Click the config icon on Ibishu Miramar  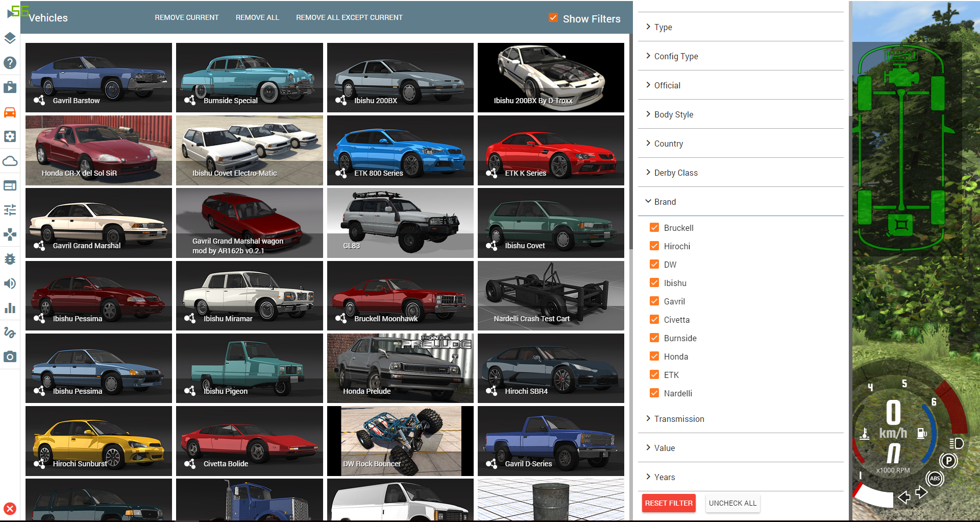pyautogui.click(x=190, y=318)
